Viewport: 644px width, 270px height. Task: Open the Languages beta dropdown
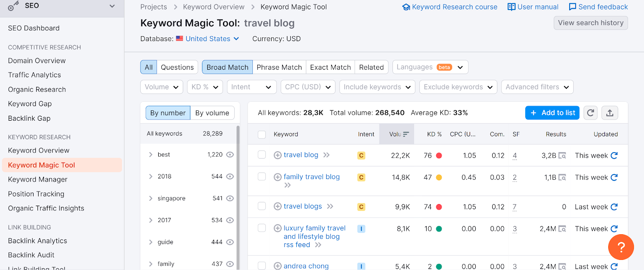point(430,67)
